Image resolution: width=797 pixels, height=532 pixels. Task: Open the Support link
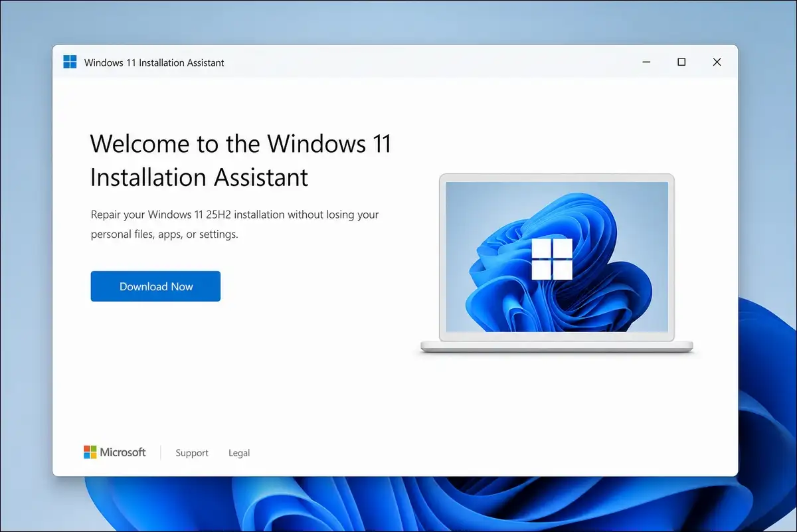pos(192,453)
